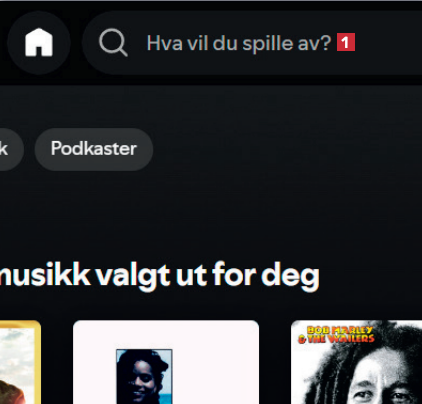
Task: Click the small portrait photo inside the white cover
Action: pyautogui.click(x=144, y=376)
